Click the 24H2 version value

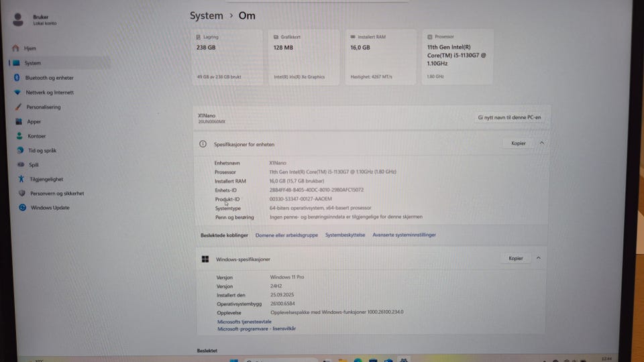276,286
